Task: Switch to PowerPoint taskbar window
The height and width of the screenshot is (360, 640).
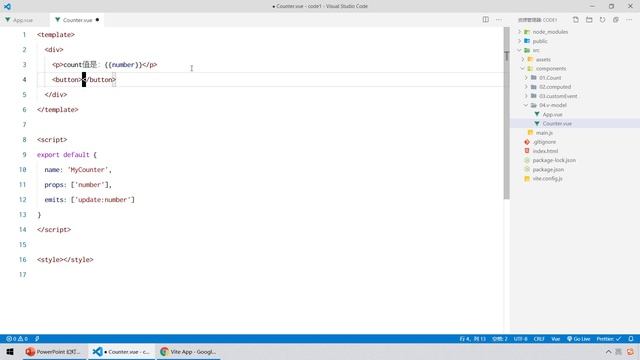Action: pyautogui.click(x=53, y=351)
